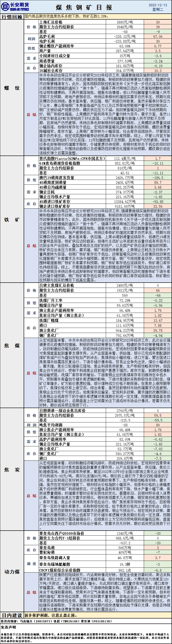Select the 行情回顾 heading
Screen dimensions: 172x644
click(12, 17)
